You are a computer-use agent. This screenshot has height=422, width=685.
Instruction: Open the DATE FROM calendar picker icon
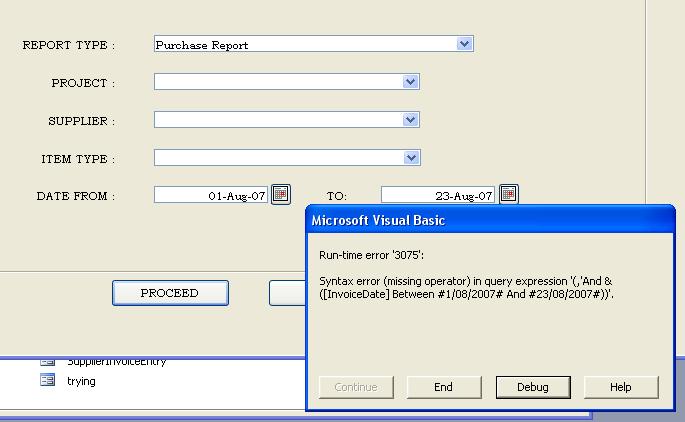[x=280, y=194]
